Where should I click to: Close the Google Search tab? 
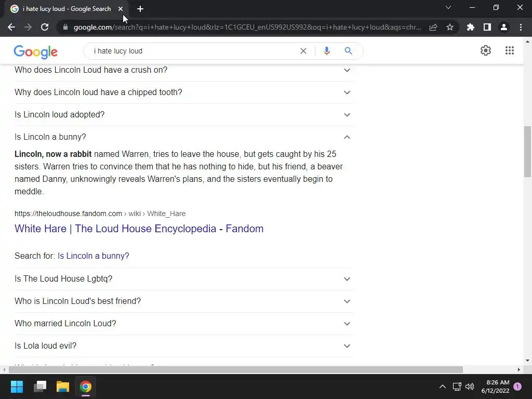121,9
